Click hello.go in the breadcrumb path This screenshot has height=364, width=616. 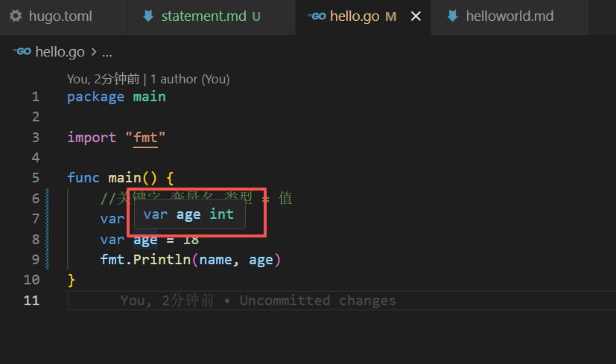(x=60, y=52)
